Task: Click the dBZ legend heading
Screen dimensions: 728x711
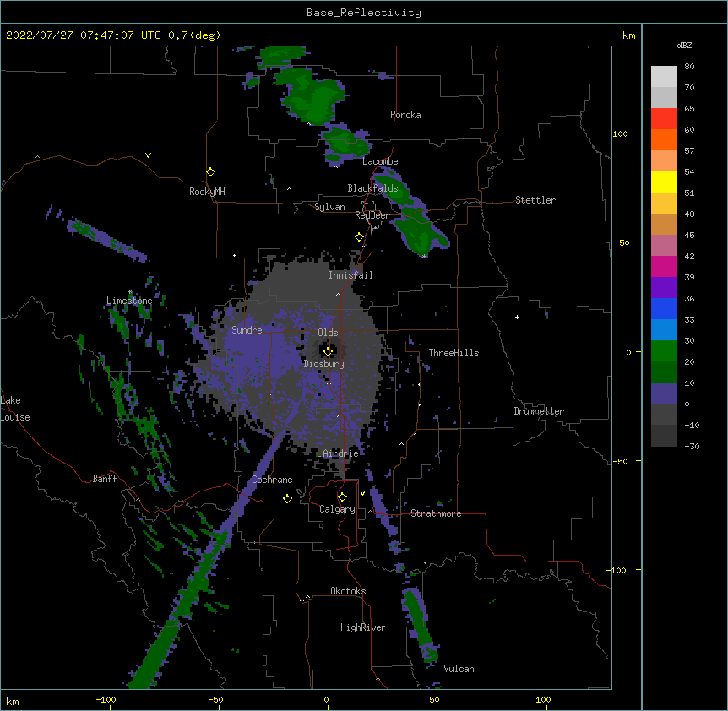Action: (684, 46)
